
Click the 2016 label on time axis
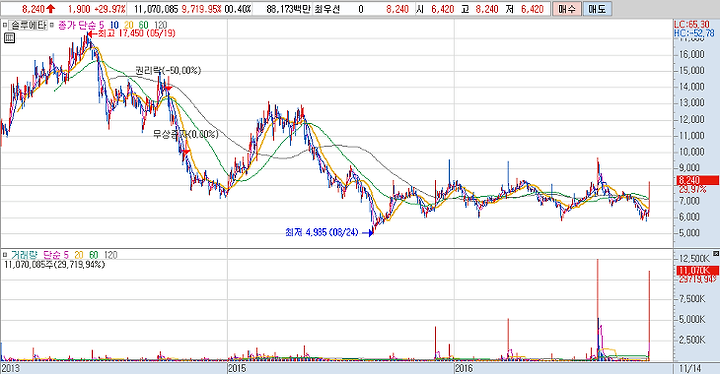(464, 368)
